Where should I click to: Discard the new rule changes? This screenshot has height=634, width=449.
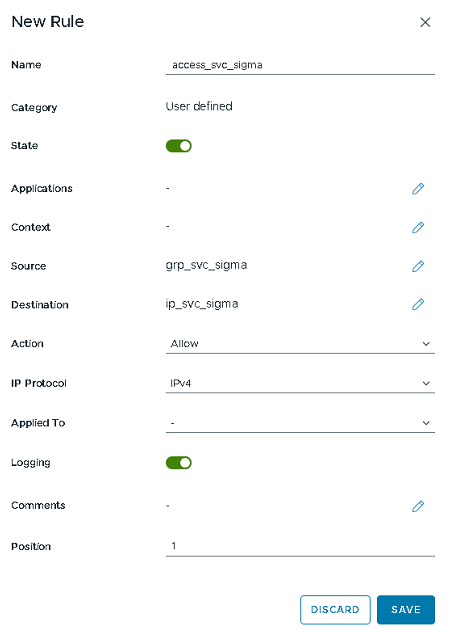click(x=335, y=610)
